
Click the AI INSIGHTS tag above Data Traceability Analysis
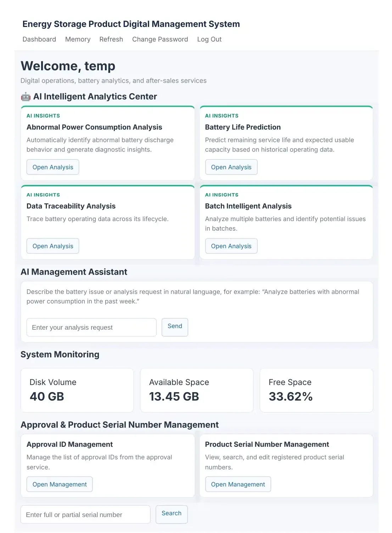43,195
